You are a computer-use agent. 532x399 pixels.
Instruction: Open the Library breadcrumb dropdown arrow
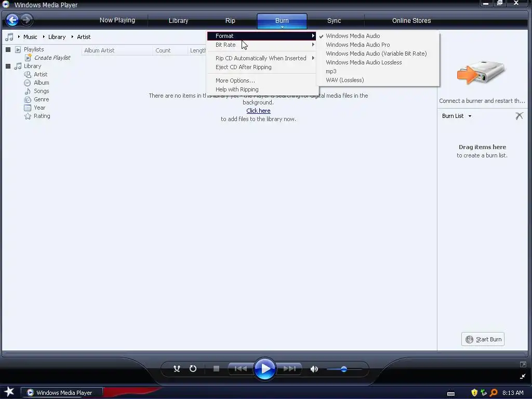(x=44, y=37)
